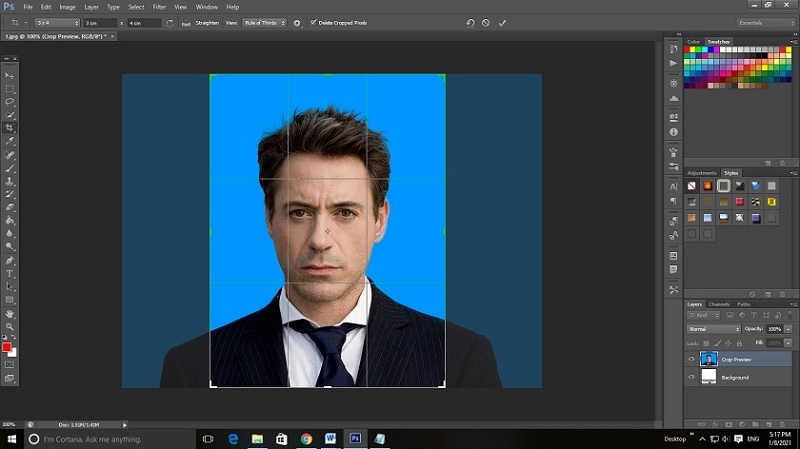The image size is (800, 449).
Task: Reset the crop box with undo arrow
Action: pos(470,23)
